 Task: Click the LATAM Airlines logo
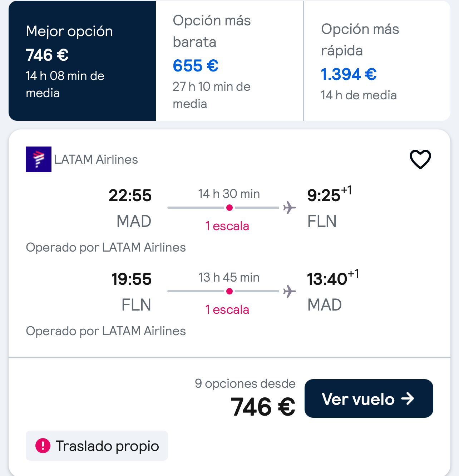point(39,159)
